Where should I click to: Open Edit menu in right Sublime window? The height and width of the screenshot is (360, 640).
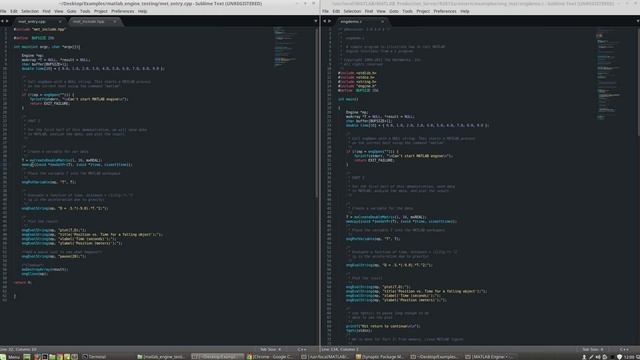click(336, 11)
